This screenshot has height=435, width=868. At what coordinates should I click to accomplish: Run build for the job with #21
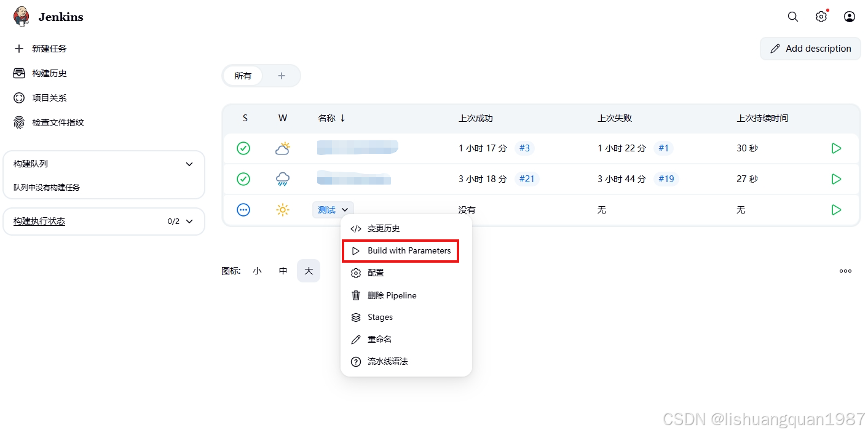836,179
